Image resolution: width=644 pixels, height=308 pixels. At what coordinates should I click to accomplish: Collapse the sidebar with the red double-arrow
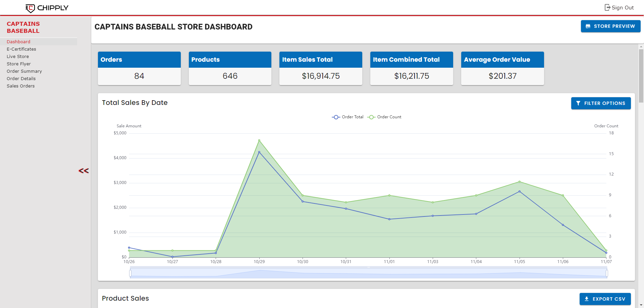click(84, 171)
